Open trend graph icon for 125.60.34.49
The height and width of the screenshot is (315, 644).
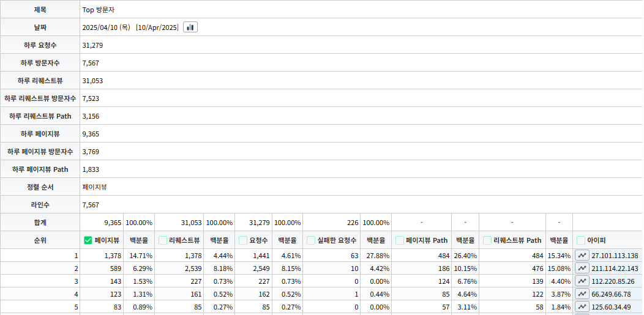[x=582, y=307]
